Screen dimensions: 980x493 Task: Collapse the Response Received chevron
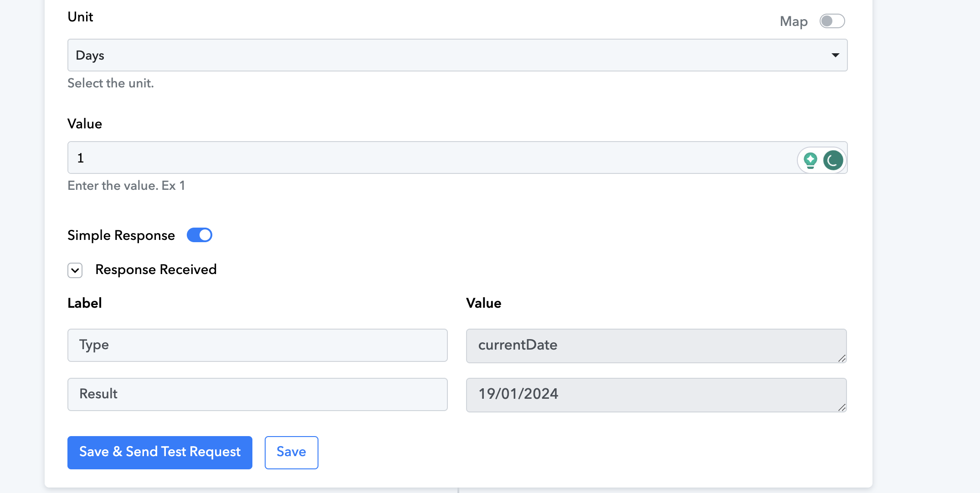(75, 270)
